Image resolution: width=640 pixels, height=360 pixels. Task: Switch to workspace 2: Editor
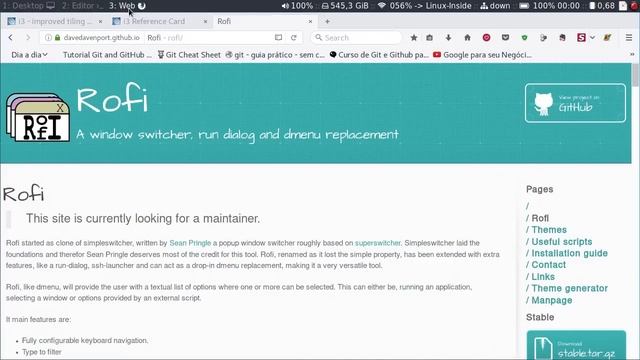click(x=82, y=6)
